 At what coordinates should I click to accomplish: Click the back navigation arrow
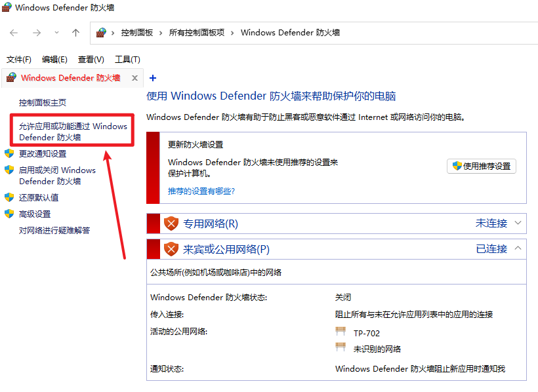[x=14, y=33]
